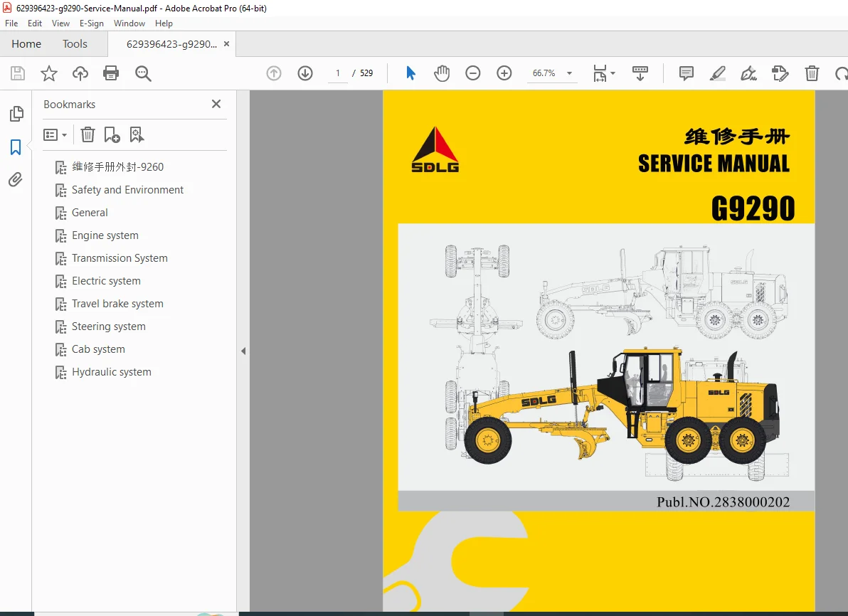Toggle the Bookmarks panel icon in sidebar
The width and height of the screenshot is (848, 616).
(x=16, y=147)
